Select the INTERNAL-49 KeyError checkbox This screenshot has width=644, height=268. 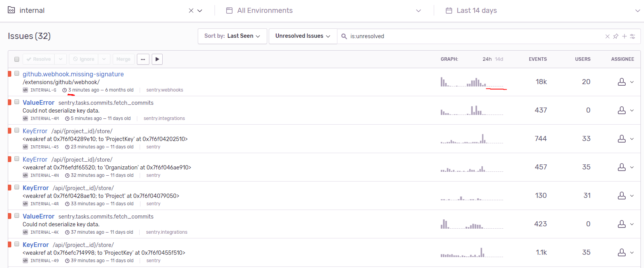click(x=17, y=244)
